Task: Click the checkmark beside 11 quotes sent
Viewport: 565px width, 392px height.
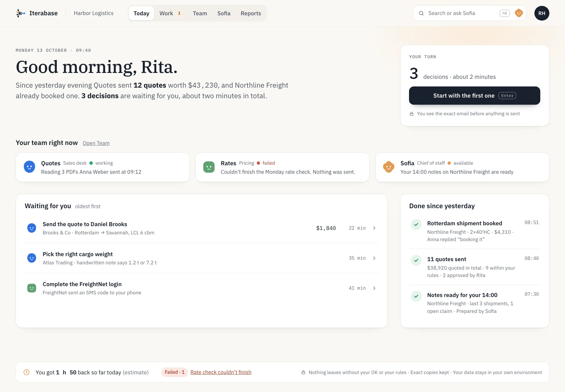Action: 416,260
